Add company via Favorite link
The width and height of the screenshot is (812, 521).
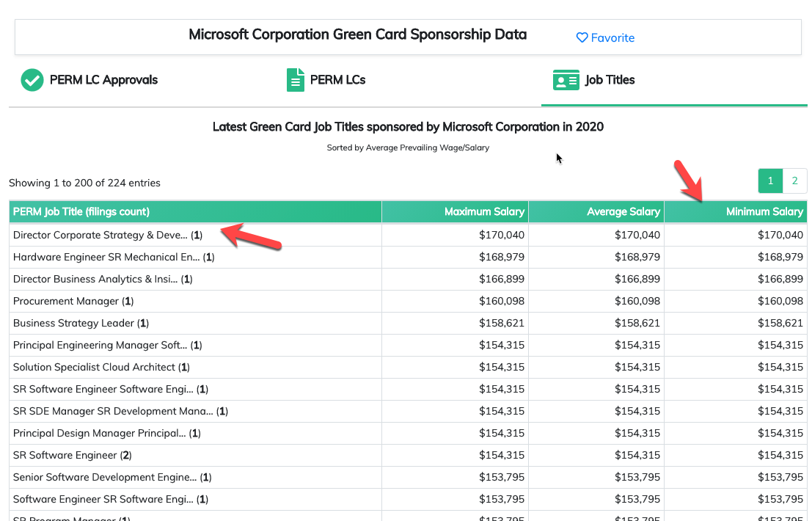(x=605, y=38)
